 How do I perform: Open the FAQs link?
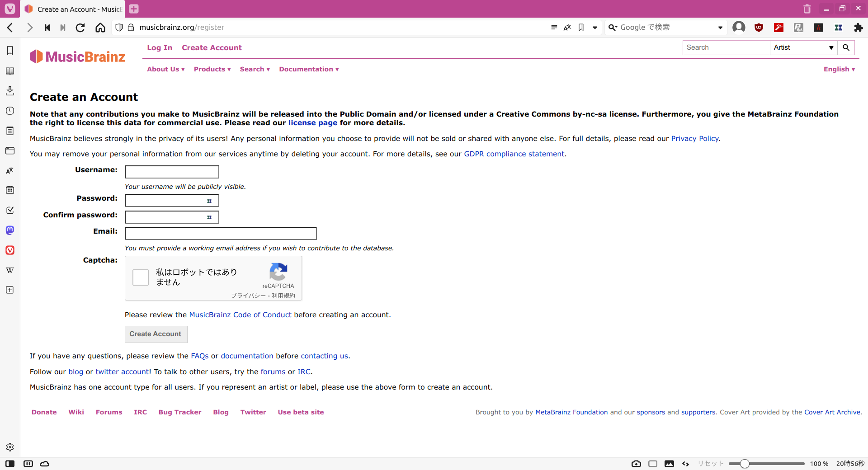click(x=200, y=356)
